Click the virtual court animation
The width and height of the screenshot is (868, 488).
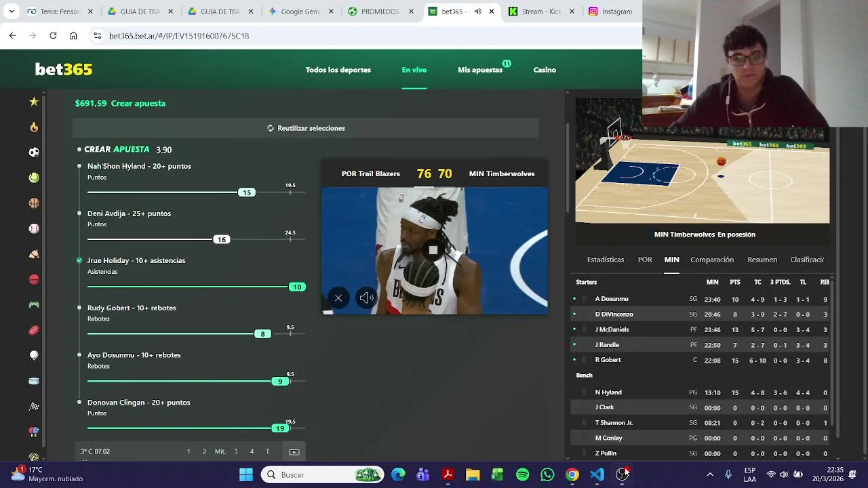(x=702, y=161)
